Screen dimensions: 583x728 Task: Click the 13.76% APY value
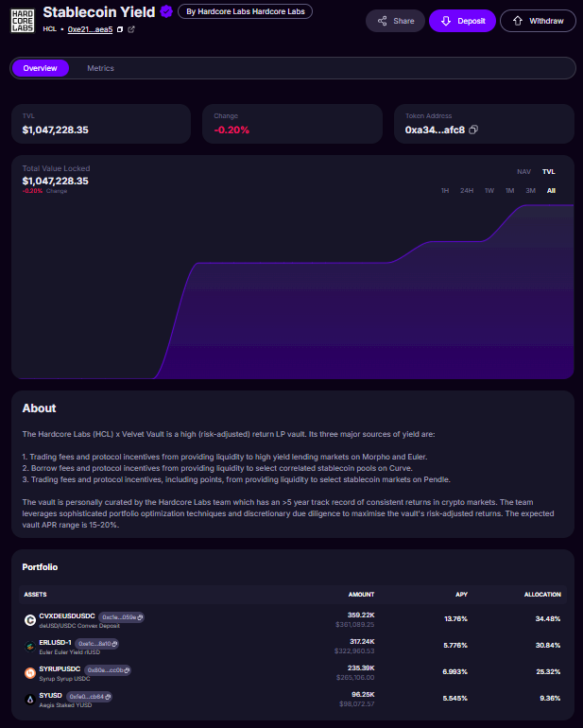pos(455,619)
